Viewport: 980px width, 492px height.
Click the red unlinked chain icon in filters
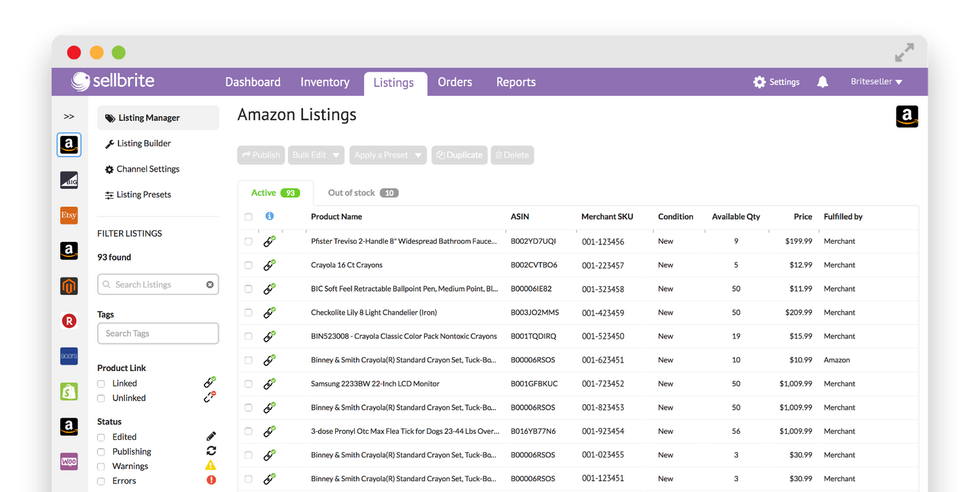[210, 397]
